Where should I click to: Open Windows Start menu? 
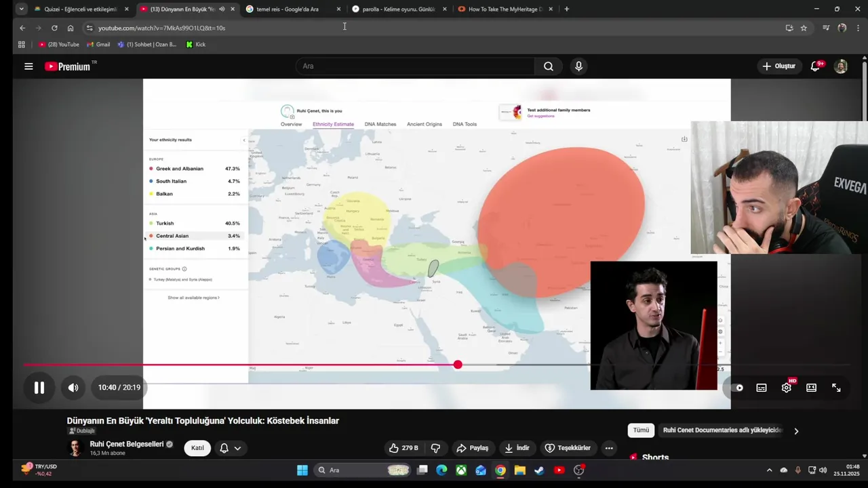[x=302, y=470]
